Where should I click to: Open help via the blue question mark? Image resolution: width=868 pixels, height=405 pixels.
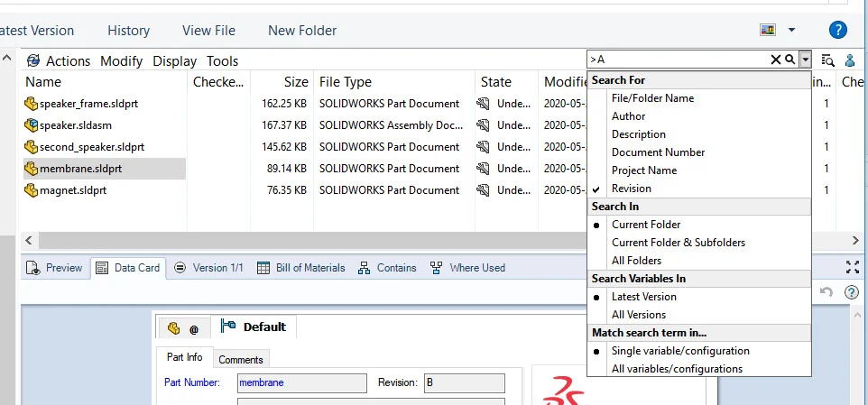click(x=839, y=30)
